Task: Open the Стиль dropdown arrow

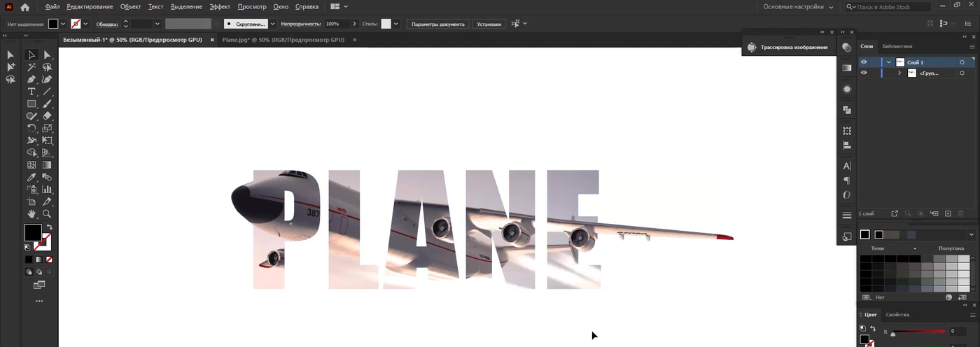Action: 396,24
